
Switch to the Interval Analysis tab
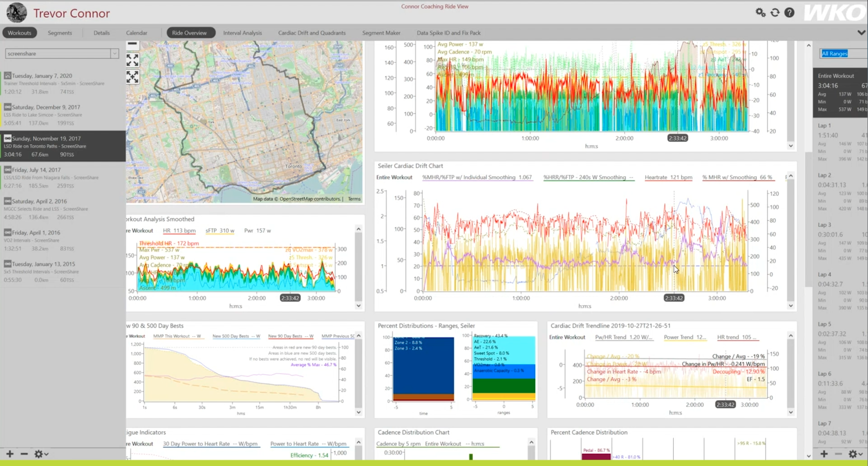point(242,33)
